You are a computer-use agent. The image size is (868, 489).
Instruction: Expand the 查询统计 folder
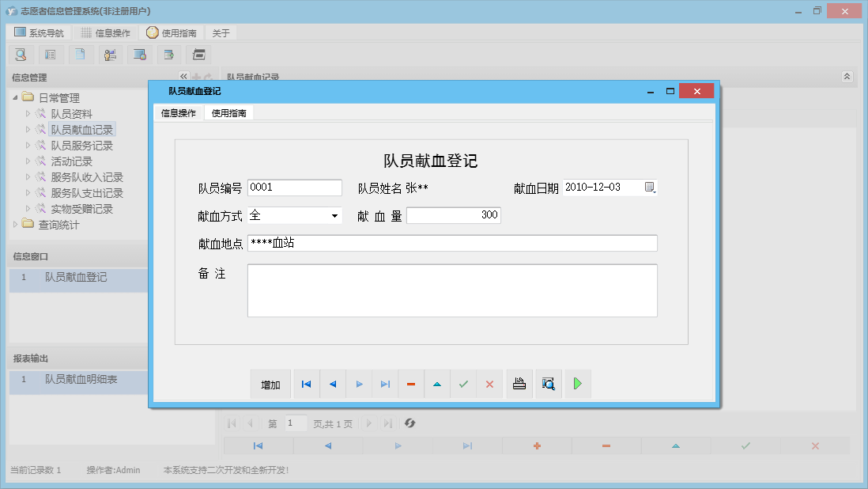click(15, 224)
